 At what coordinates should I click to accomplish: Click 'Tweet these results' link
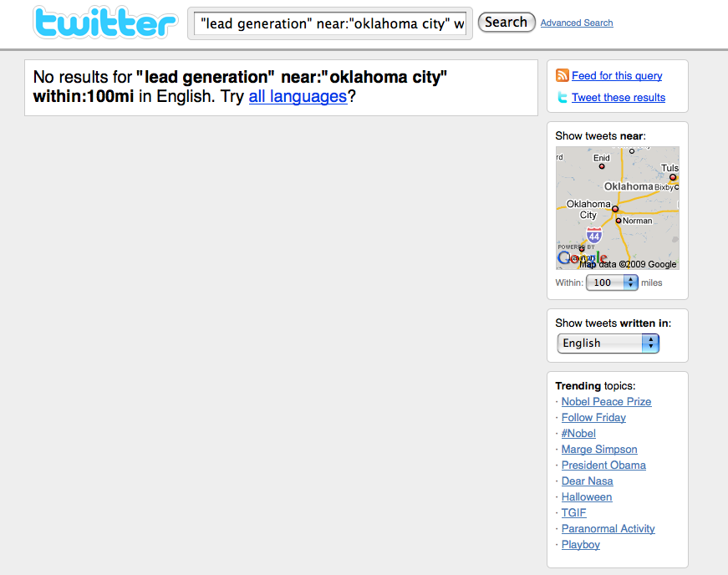pyautogui.click(x=619, y=97)
